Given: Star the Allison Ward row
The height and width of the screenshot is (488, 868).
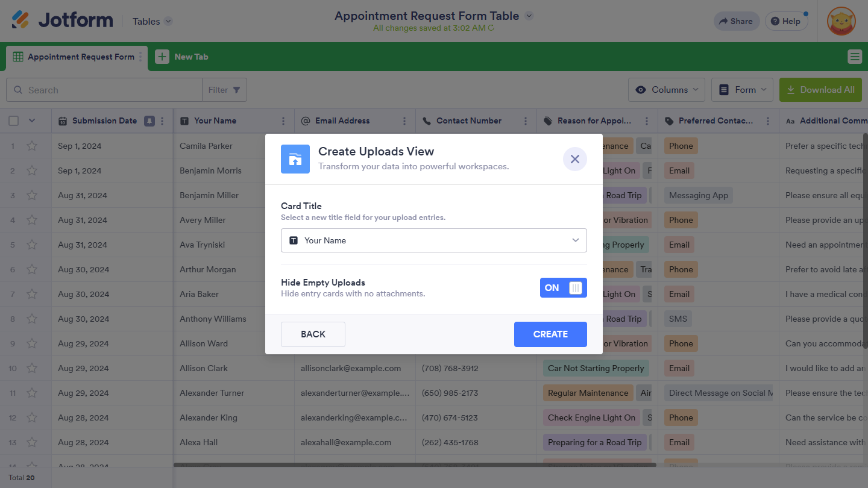Looking at the screenshot, I should tap(32, 343).
